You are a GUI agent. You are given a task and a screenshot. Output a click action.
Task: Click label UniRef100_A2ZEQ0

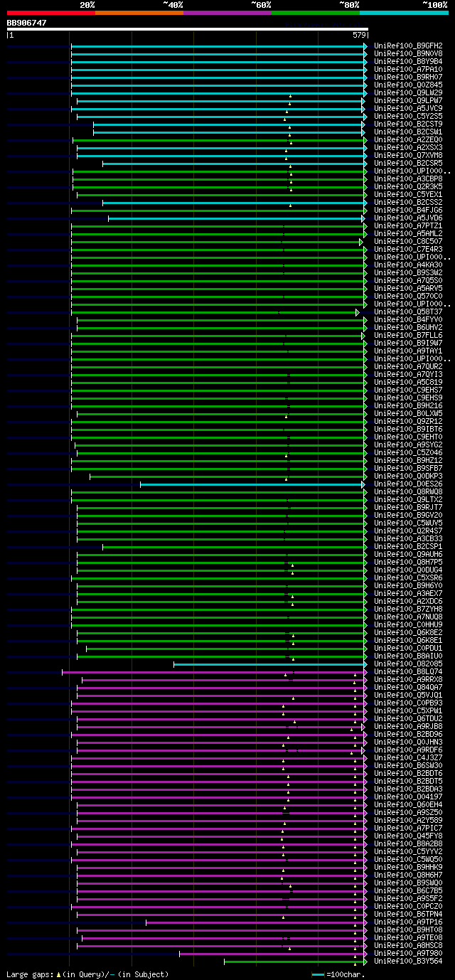click(408, 139)
